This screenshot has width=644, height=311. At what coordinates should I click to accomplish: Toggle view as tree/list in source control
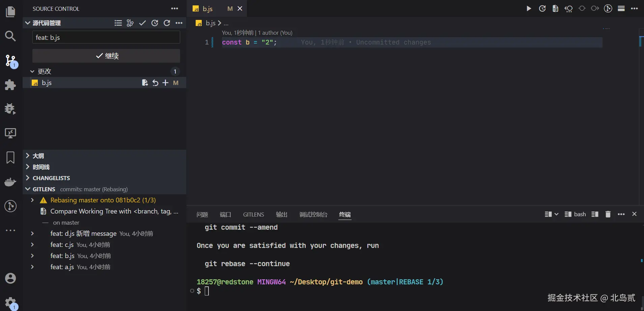point(118,23)
